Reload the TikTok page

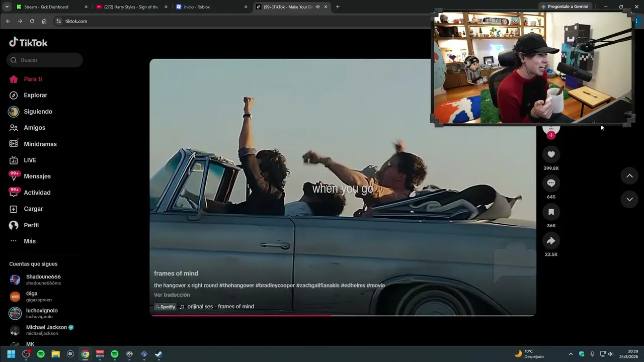(32, 21)
